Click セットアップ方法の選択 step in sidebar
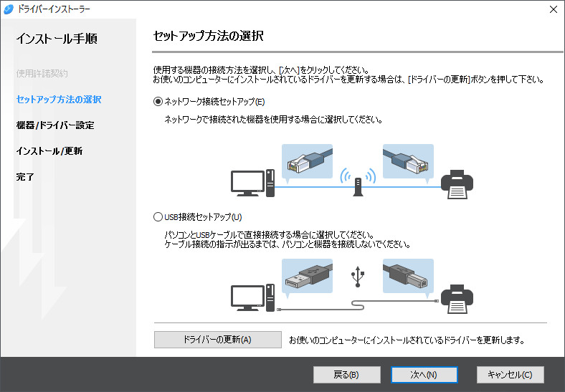The height and width of the screenshot is (392, 565). click(59, 99)
